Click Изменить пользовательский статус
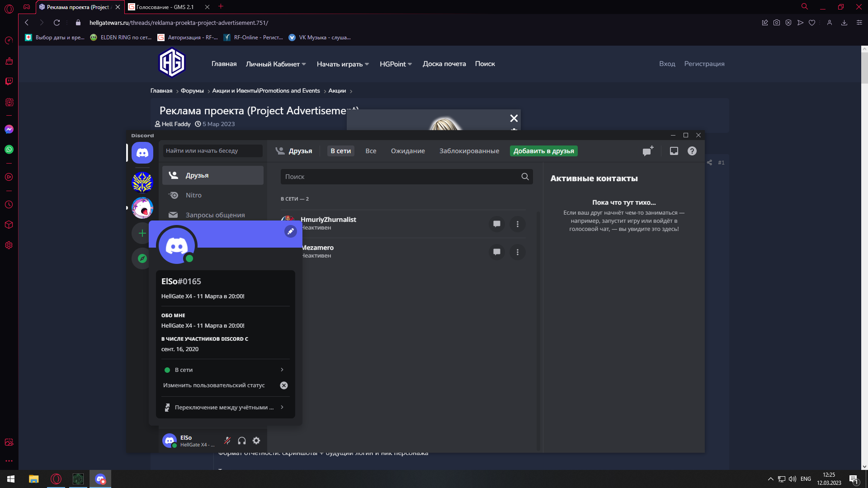This screenshot has width=868, height=488. pos(214,385)
